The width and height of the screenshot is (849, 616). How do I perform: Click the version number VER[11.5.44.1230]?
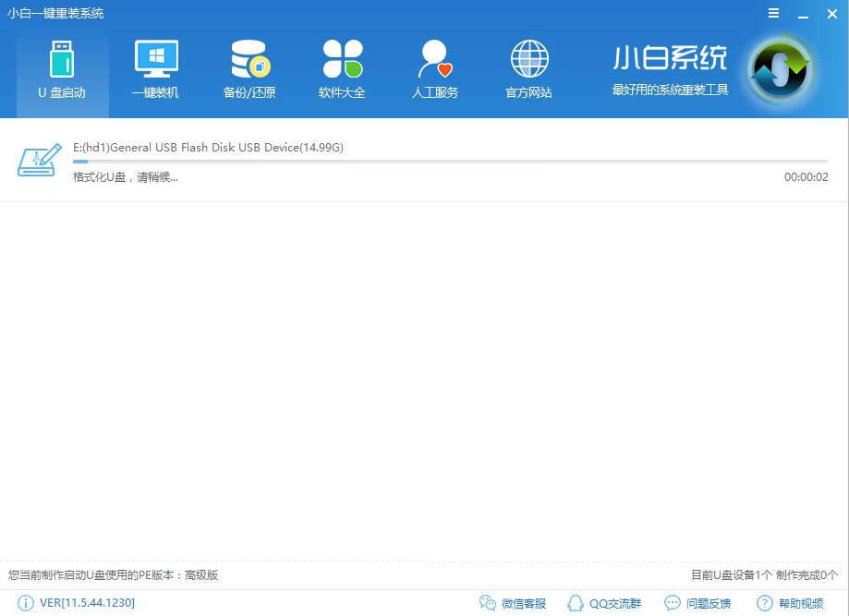click(x=88, y=602)
